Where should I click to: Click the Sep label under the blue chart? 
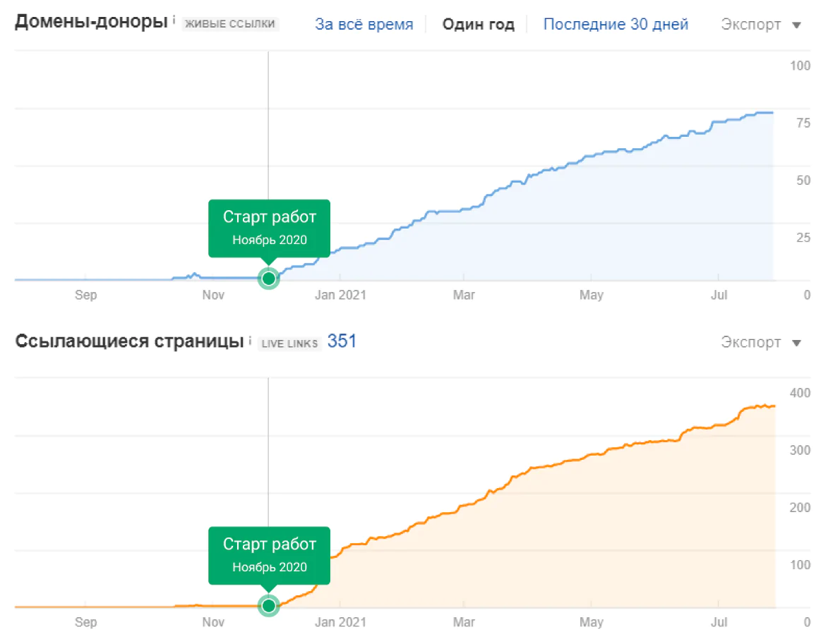85,295
